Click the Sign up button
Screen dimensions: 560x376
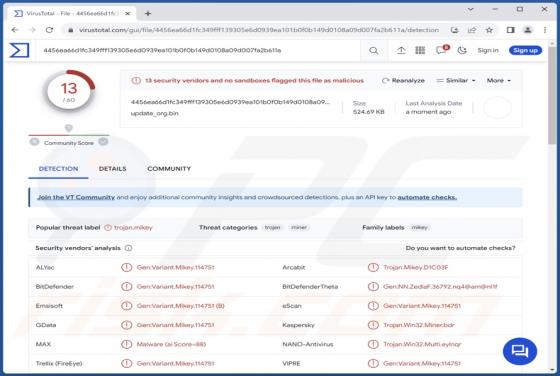[x=525, y=50]
